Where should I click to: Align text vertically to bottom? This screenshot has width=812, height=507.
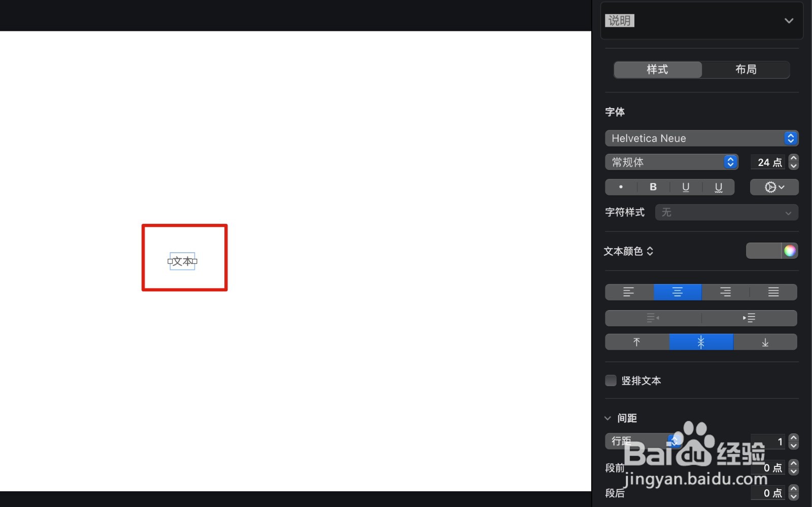765,342
